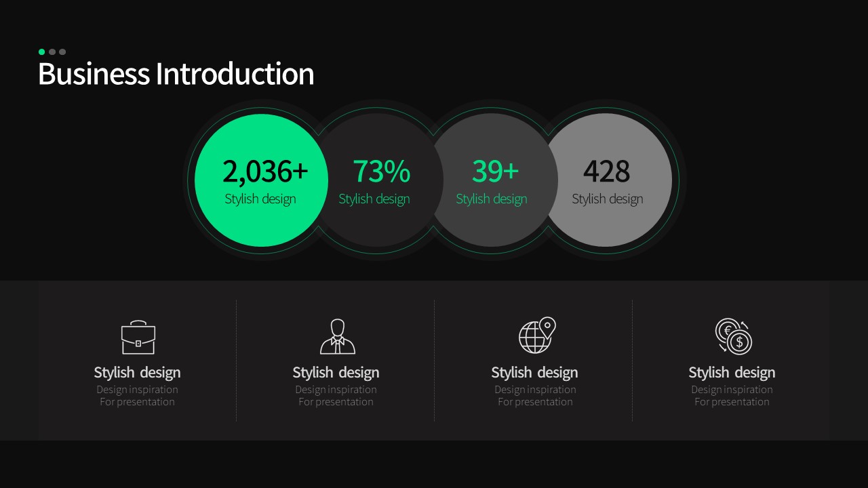Click the briefcase icon

pyautogui.click(x=138, y=337)
